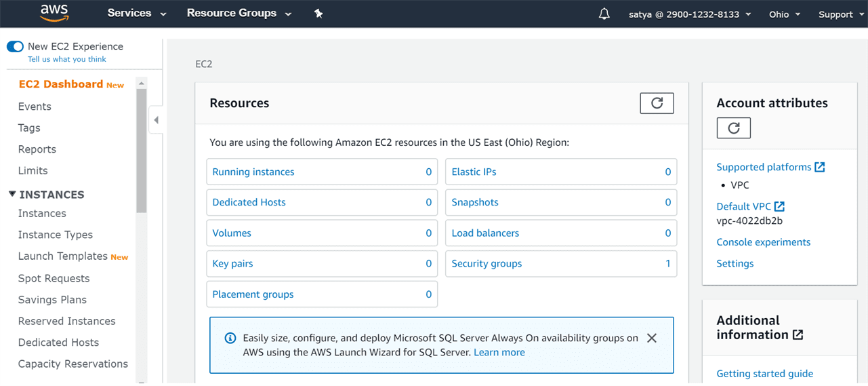Dismiss the SQL Server Launch Wizard banner

point(651,338)
